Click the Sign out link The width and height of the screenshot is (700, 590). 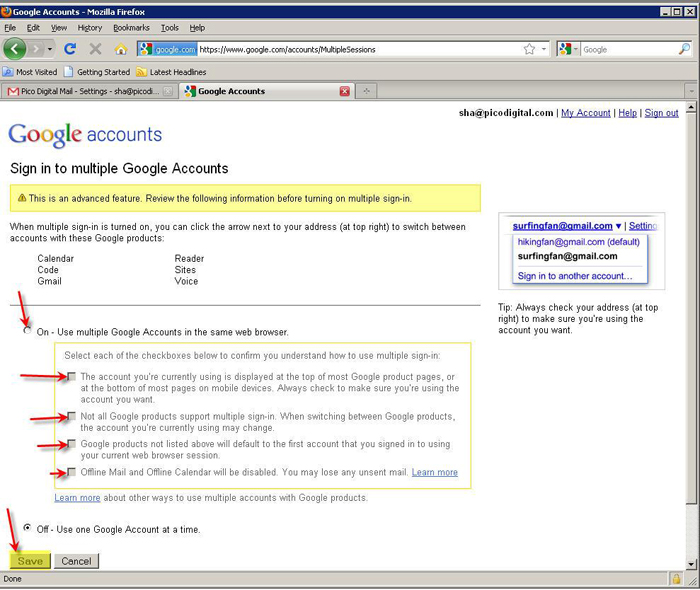click(x=661, y=113)
